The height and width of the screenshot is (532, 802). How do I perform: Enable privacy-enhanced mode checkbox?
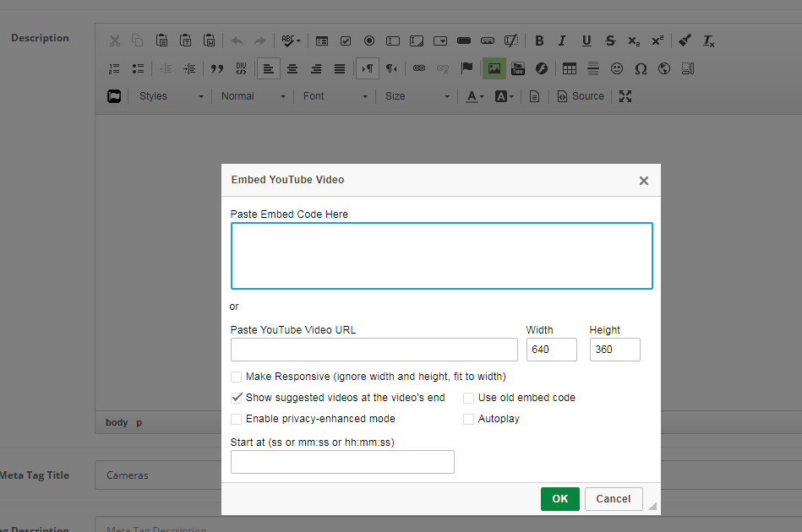coord(237,419)
